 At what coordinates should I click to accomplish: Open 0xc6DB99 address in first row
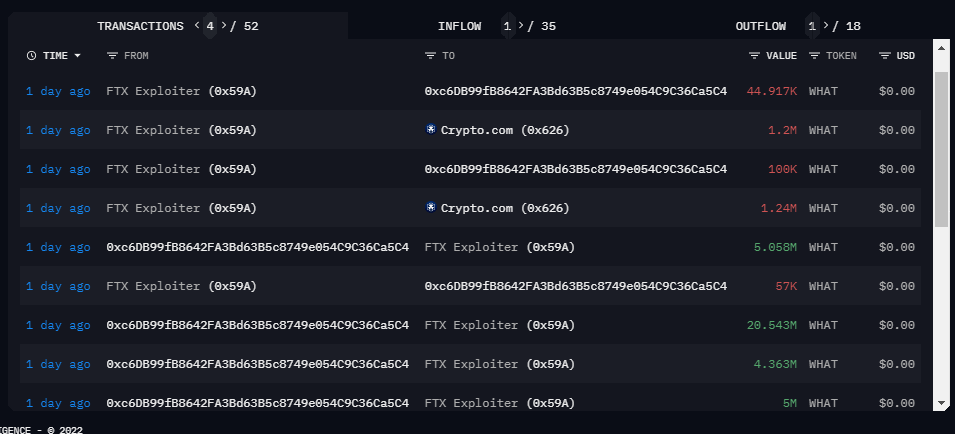[575, 91]
